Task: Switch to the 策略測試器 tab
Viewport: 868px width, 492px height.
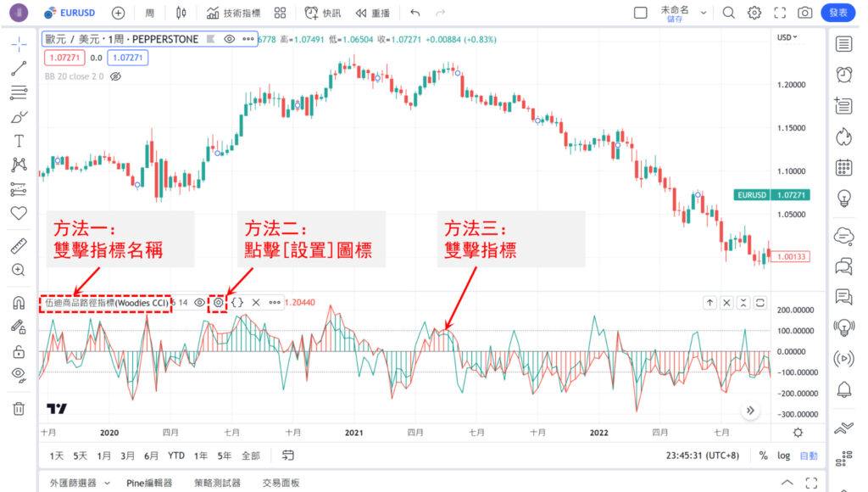Action: point(216,483)
